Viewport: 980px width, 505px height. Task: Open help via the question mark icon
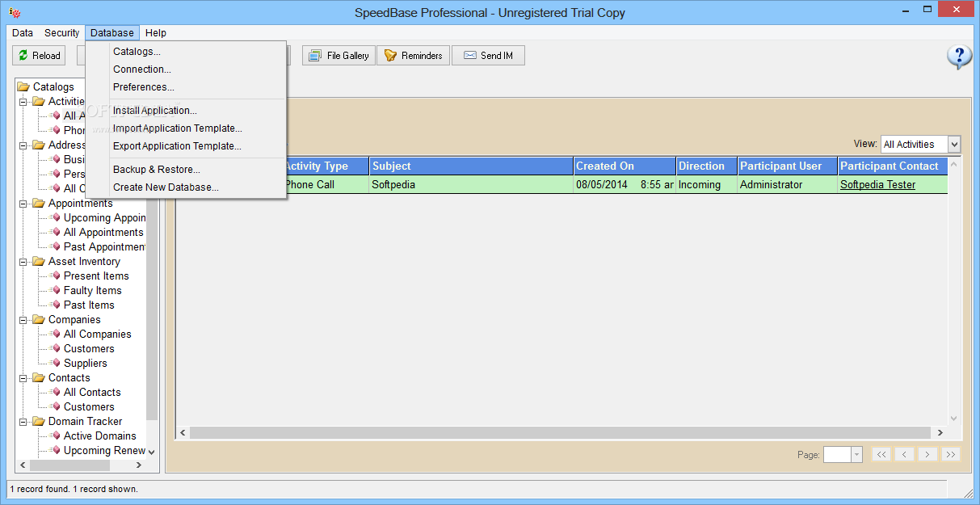[x=959, y=57]
